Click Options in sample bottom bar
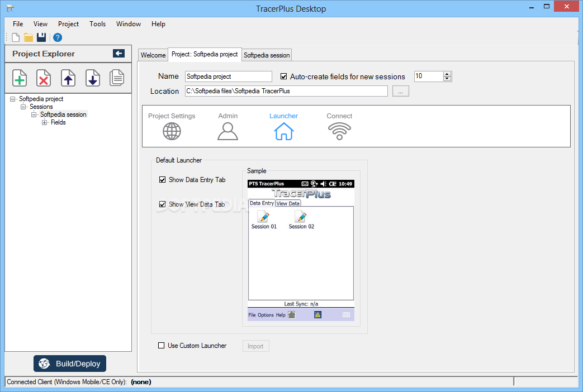 click(x=266, y=315)
